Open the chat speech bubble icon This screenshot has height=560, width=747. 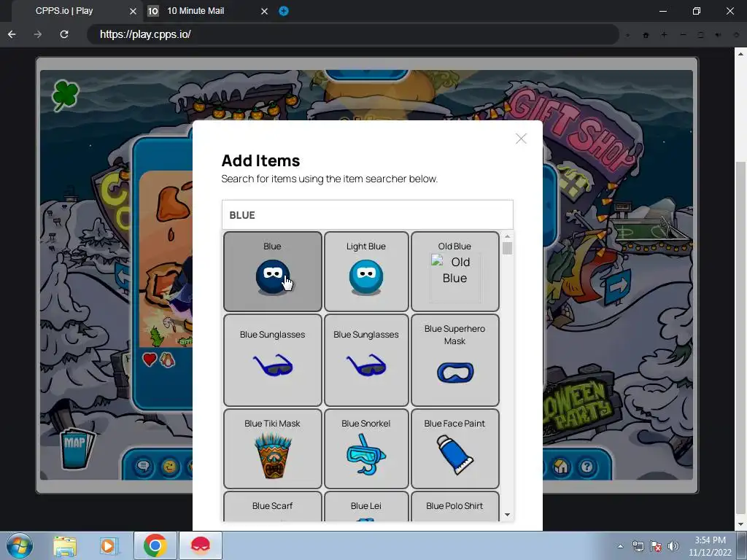click(143, 466)
